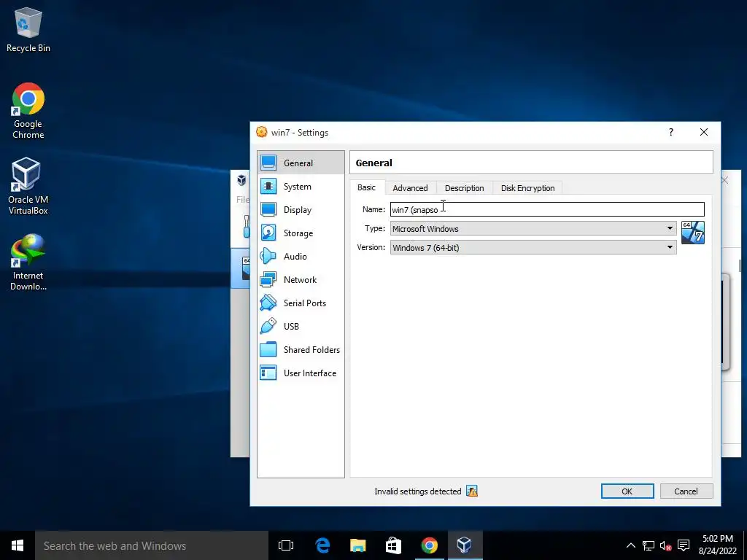This screenshot has height=560, width=747.
Task: Open the Display settings category
Action: click(301, 209)
